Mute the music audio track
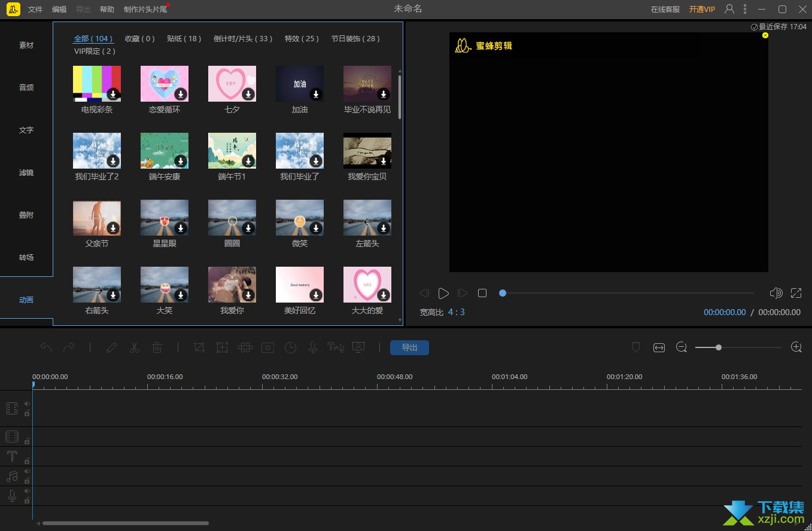The image size is (812, 531). click(x=27, y=471)
